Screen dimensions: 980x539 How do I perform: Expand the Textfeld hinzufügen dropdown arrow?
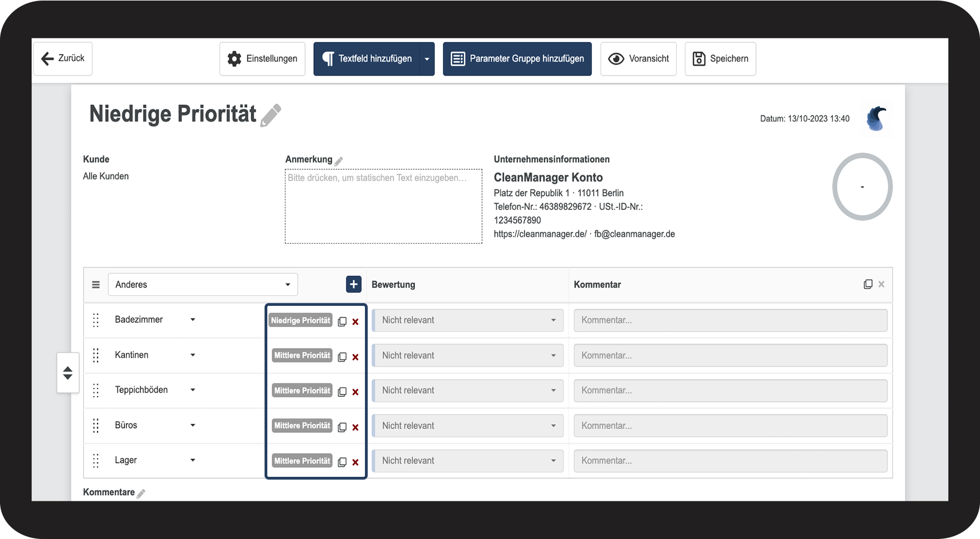[427, 59]
